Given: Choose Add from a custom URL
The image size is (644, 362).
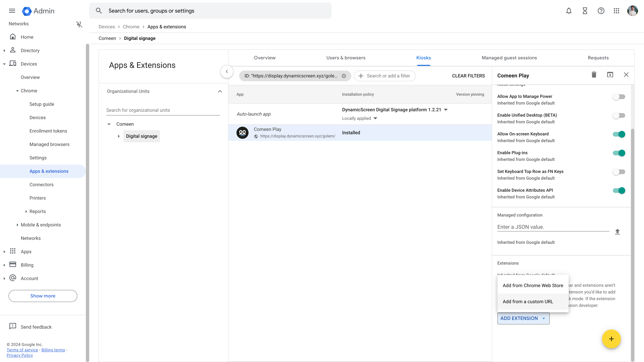Looking at the screenshot, I should click(533, 301).
